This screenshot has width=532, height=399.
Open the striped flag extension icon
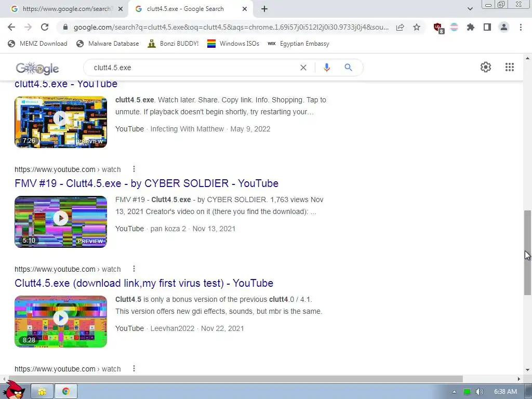(454, 27)
